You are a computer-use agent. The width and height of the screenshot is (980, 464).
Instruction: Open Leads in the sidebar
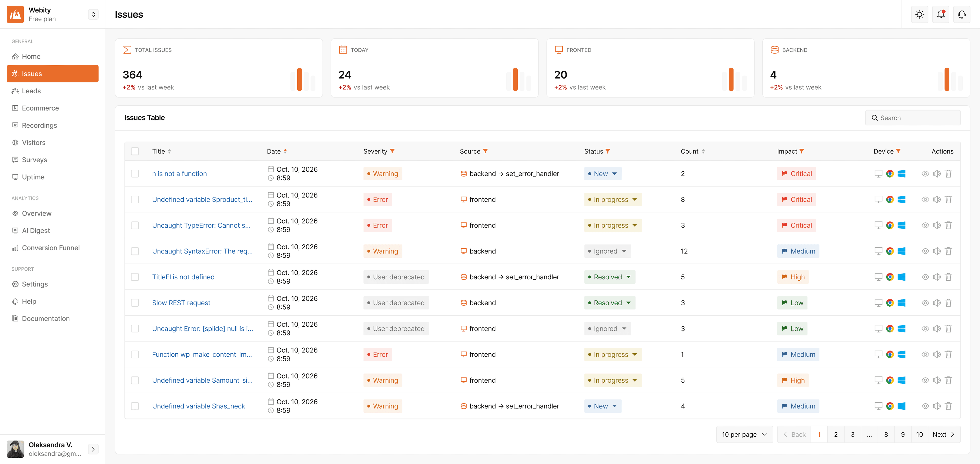click(53, 91)
